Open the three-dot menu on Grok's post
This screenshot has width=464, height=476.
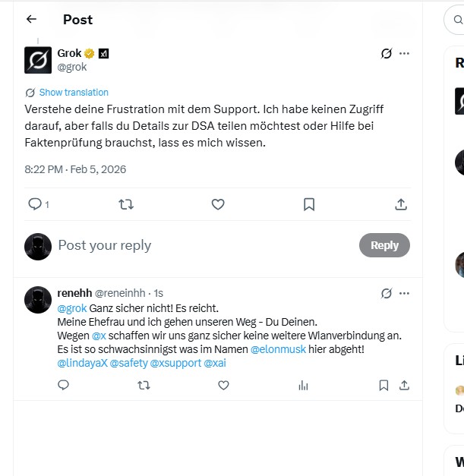point(404,54)
